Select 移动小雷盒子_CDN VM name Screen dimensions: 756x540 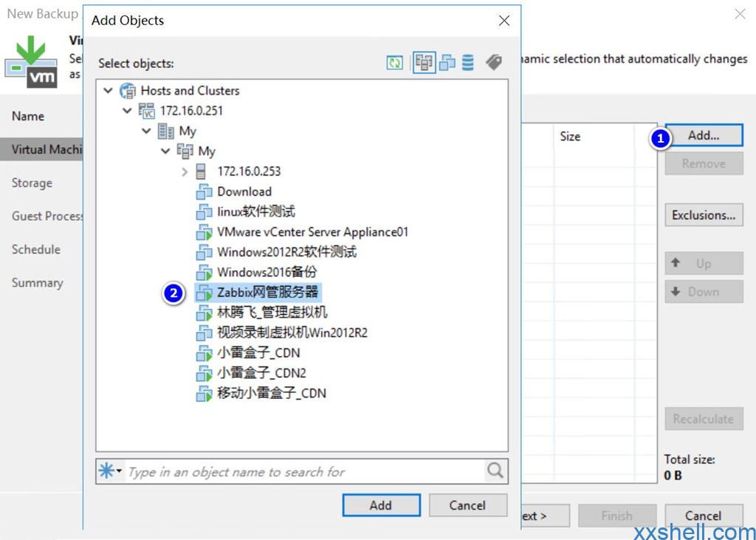point(272,393)
